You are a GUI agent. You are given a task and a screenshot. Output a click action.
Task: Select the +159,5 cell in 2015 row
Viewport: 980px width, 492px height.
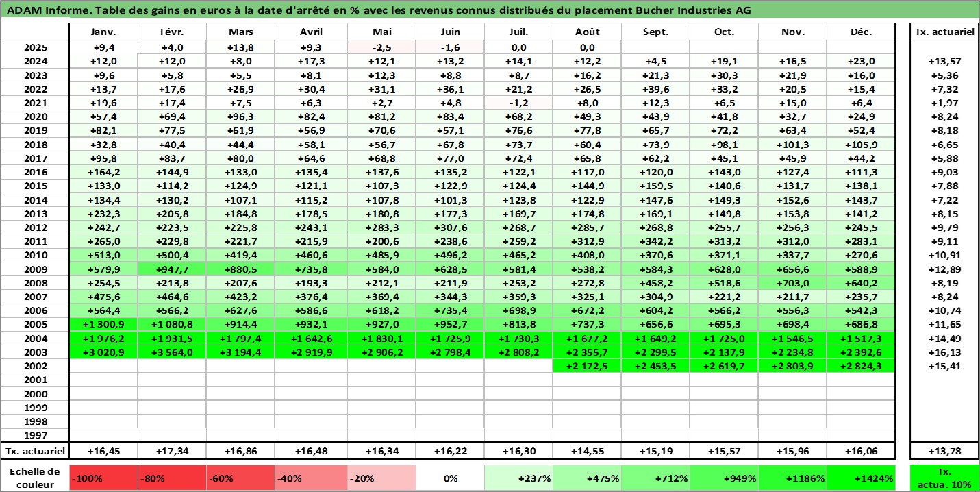click(x=656, y=186)
